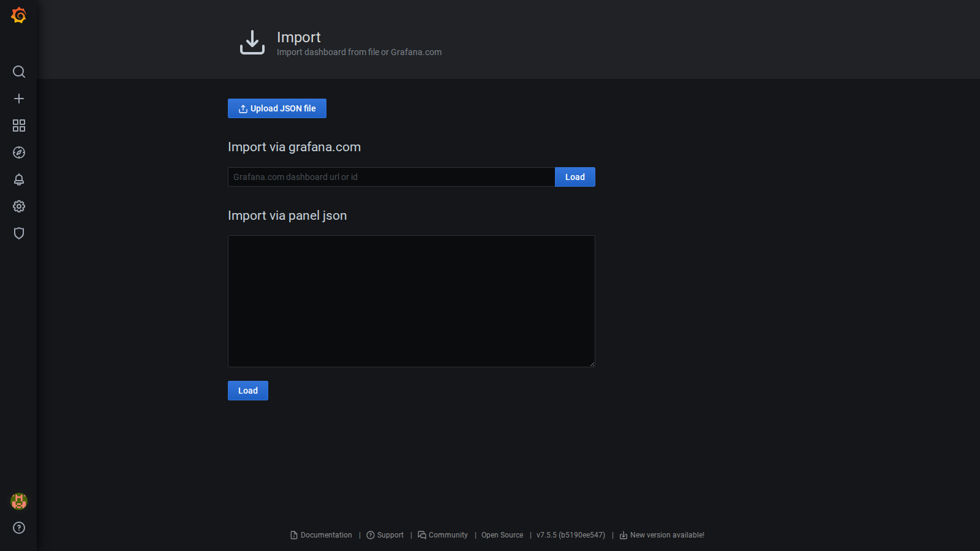Screen dimensions: 980x551
Task: Open the Search dashboards icon
Action: click(x=19, y=72)
